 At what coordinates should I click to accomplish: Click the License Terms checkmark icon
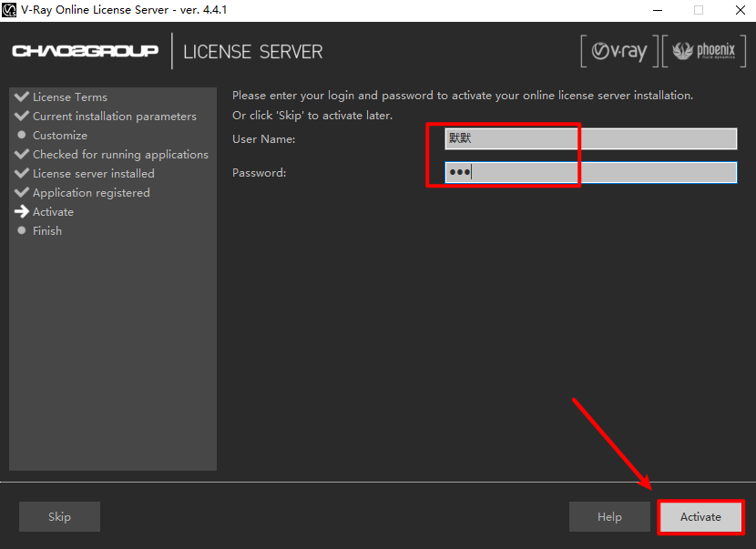22,97
